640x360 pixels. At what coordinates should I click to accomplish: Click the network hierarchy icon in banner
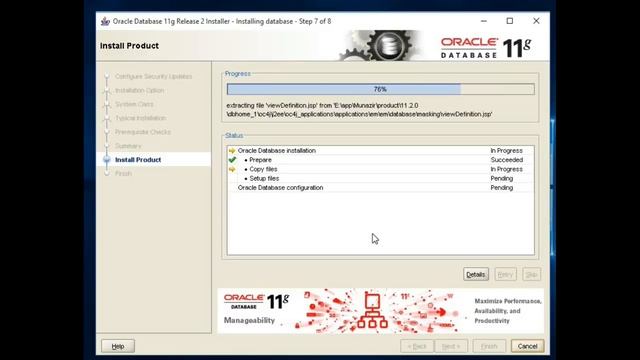click(x=372, y=311)
